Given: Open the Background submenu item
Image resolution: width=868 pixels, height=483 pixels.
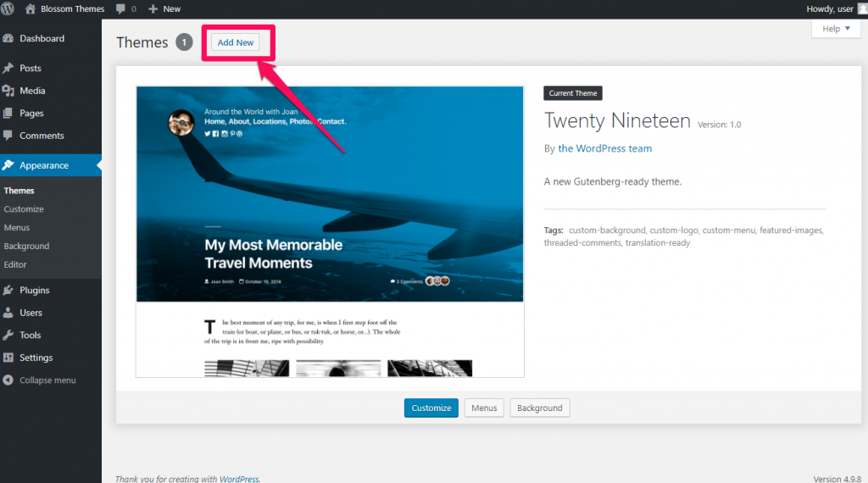Looking at the screenshot, I should click(x=26, y=247).
